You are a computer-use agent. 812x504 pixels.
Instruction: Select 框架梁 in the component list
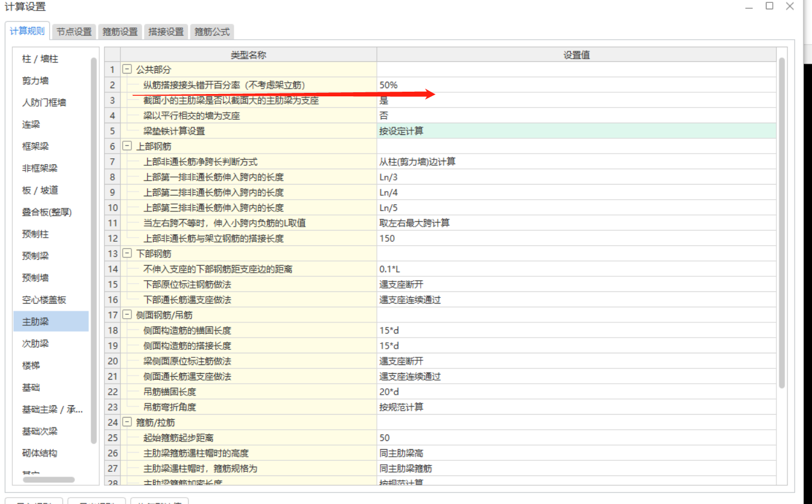click(51, 147)
